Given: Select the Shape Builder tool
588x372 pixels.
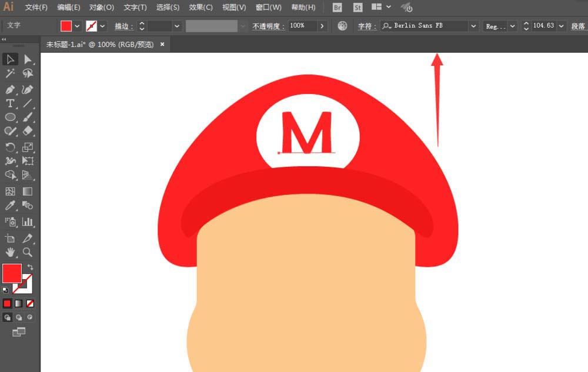Looking at the screenshot, I should [x=10, y=175].
